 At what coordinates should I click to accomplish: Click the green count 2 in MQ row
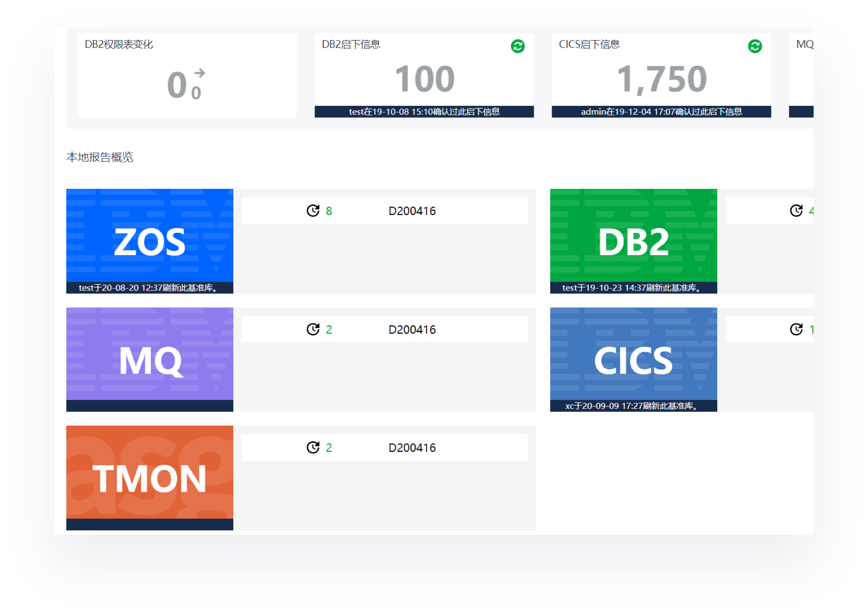pos(329,330)
